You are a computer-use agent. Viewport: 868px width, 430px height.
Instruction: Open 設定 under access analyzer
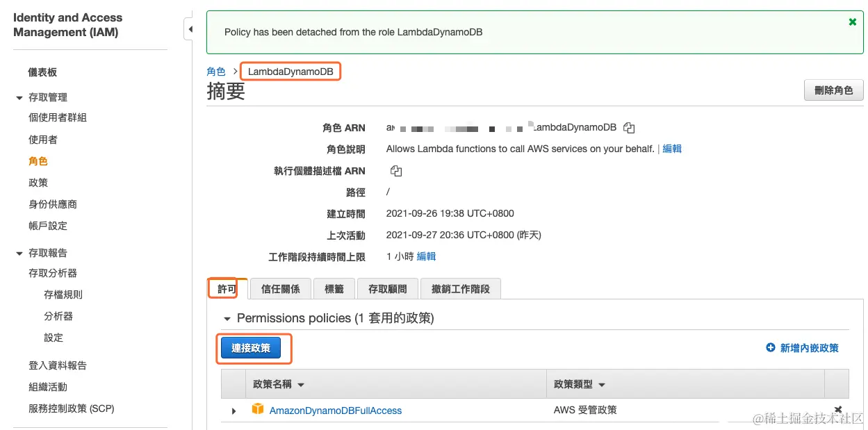(x=54, y=338)
